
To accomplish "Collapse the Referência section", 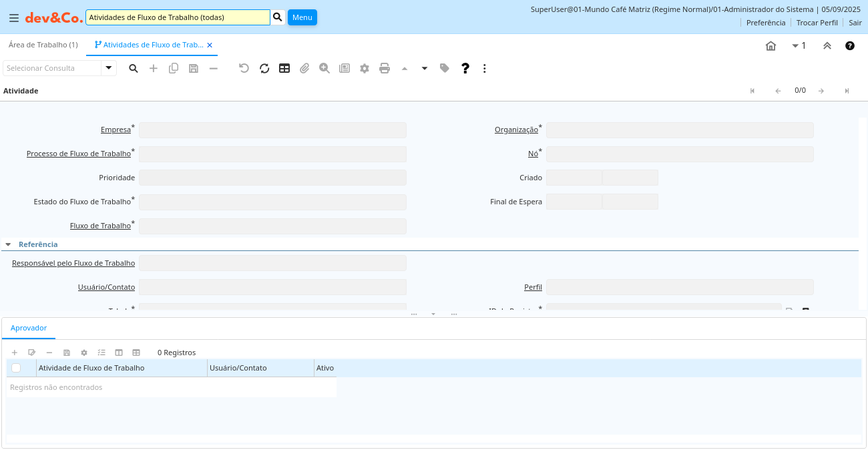I will tap(8, 244).
